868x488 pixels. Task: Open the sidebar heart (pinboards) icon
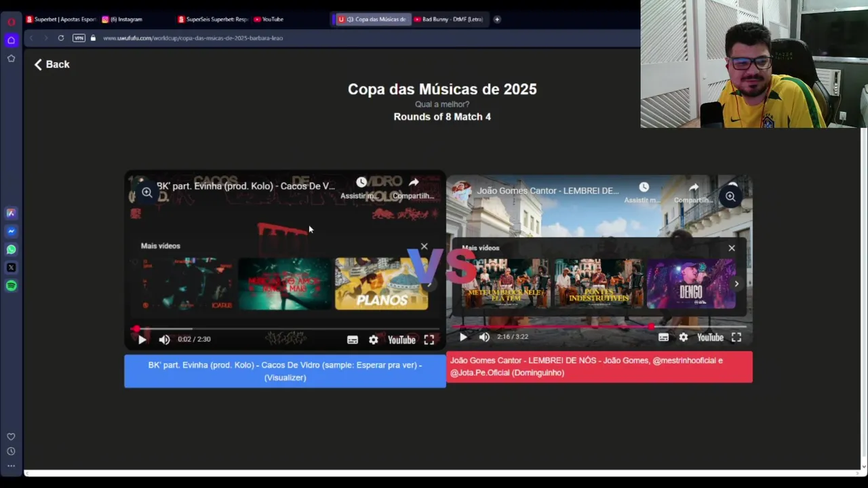[x=11, y=437]
